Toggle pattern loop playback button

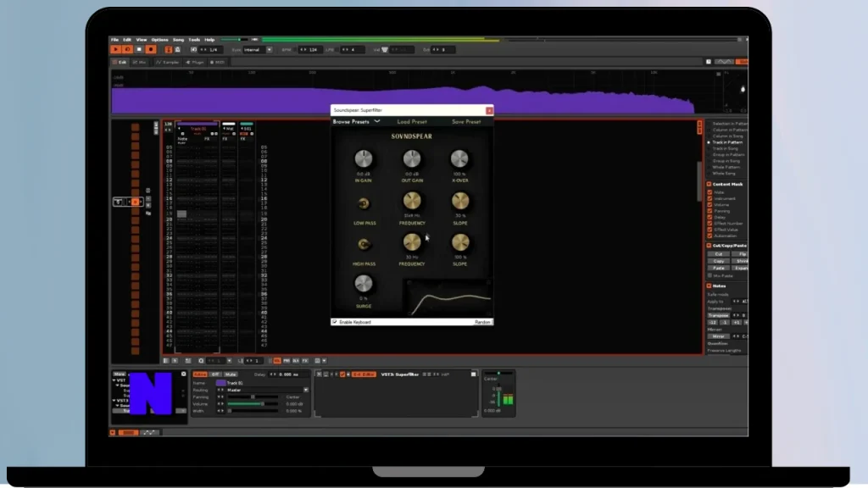127,50
